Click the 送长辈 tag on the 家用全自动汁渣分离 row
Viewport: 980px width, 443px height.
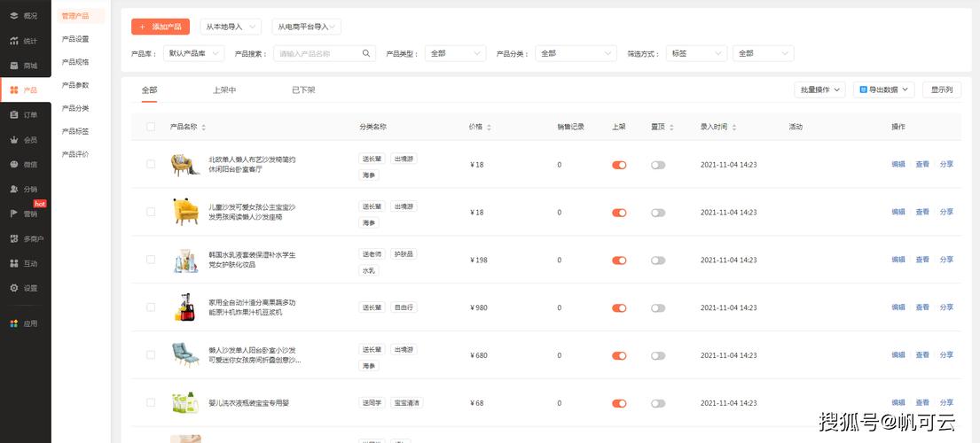(372, 307)
